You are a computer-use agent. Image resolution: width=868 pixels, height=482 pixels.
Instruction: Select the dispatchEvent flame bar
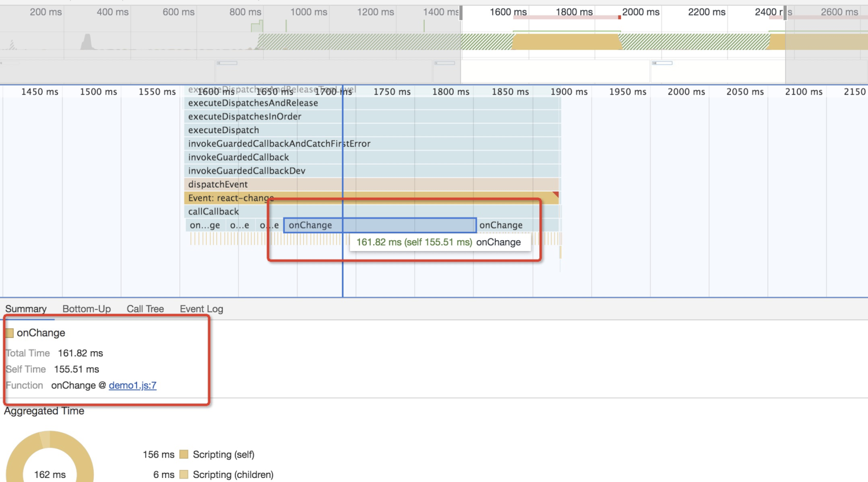[x=372, y=184]
